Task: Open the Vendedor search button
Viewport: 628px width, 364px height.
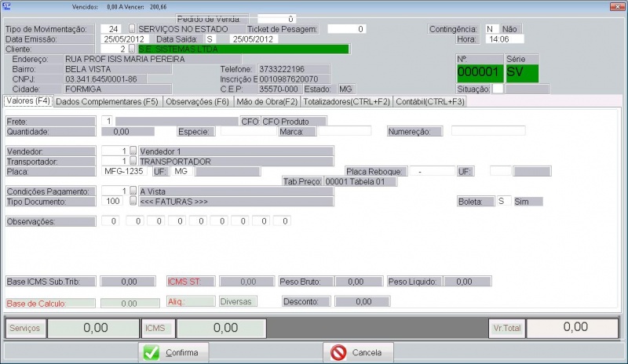Action: pos(133,151)
